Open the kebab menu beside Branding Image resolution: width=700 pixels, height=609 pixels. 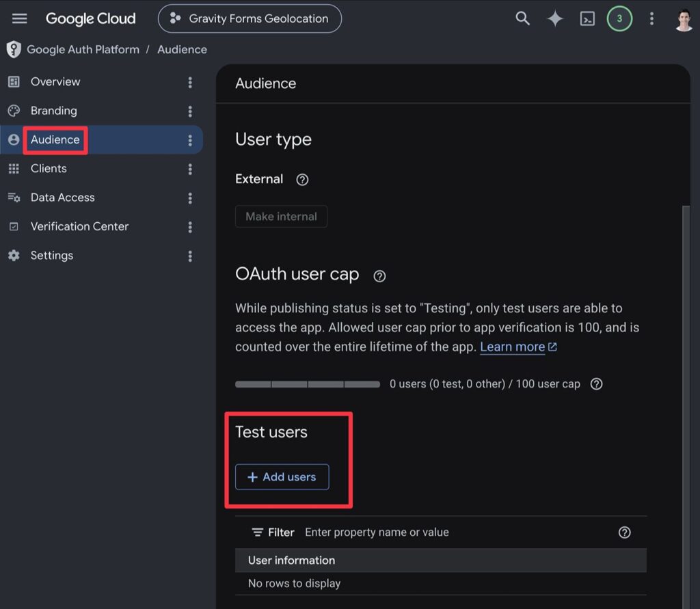[x=190, y=111]
